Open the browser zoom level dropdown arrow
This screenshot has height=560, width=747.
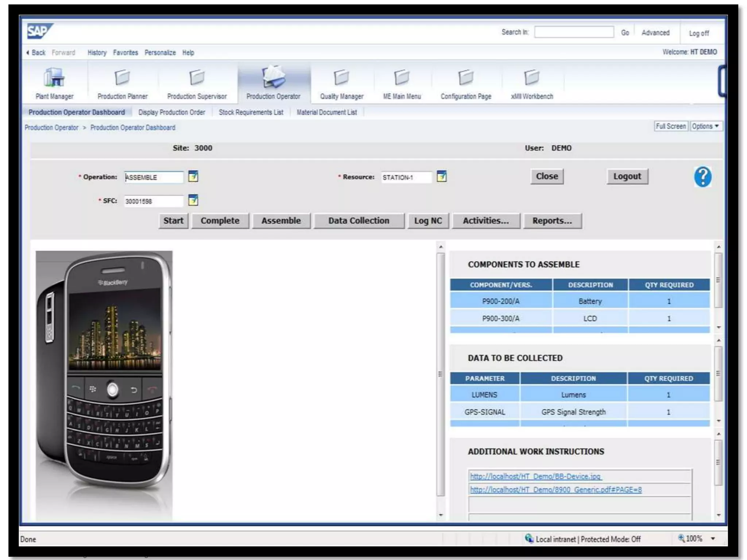pos(713,538)
